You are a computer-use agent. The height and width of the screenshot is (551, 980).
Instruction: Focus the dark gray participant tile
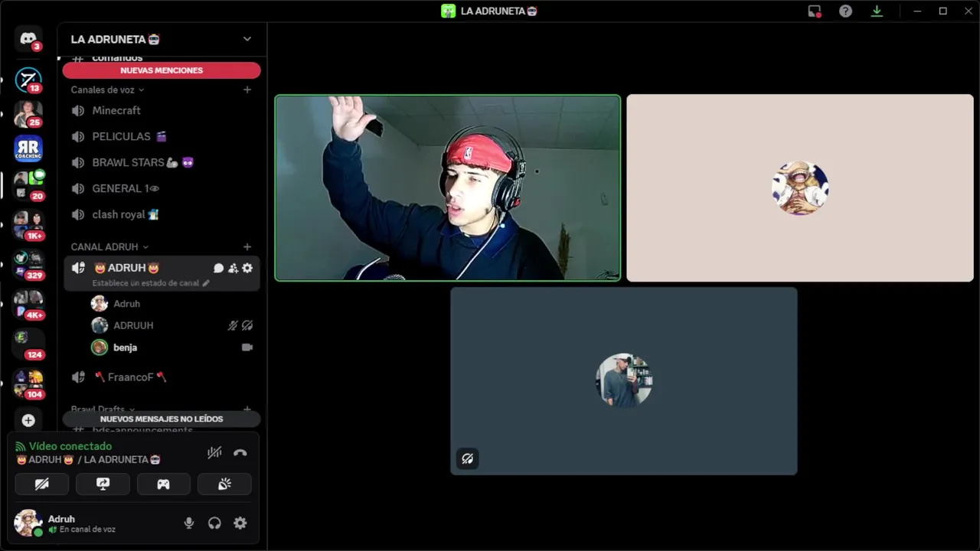pos(624,381)
